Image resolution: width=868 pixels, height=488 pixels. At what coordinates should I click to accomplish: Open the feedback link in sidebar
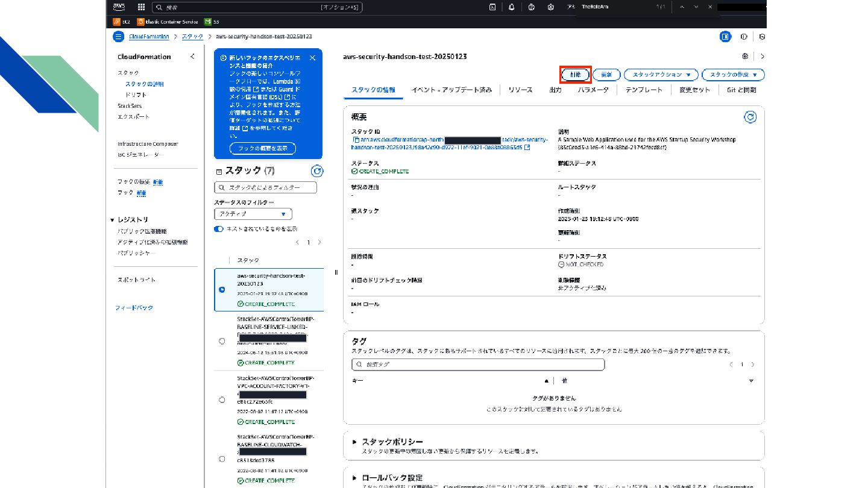[x=134, y=308]
